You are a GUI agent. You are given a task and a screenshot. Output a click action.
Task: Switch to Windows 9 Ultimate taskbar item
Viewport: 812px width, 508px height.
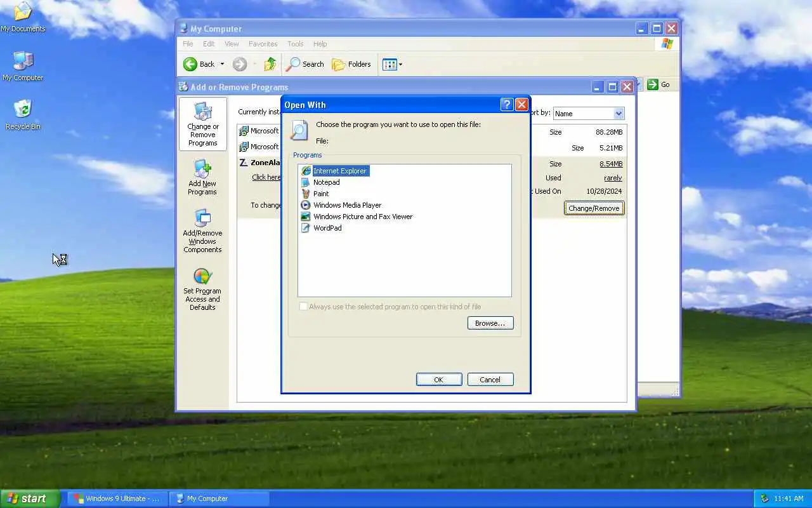(x=118, y=498)
